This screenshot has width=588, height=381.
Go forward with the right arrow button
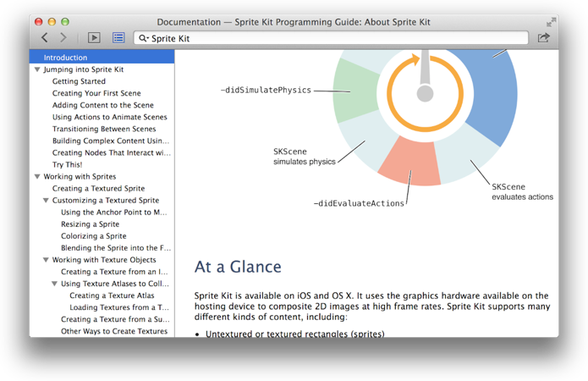tap(63, 37)
